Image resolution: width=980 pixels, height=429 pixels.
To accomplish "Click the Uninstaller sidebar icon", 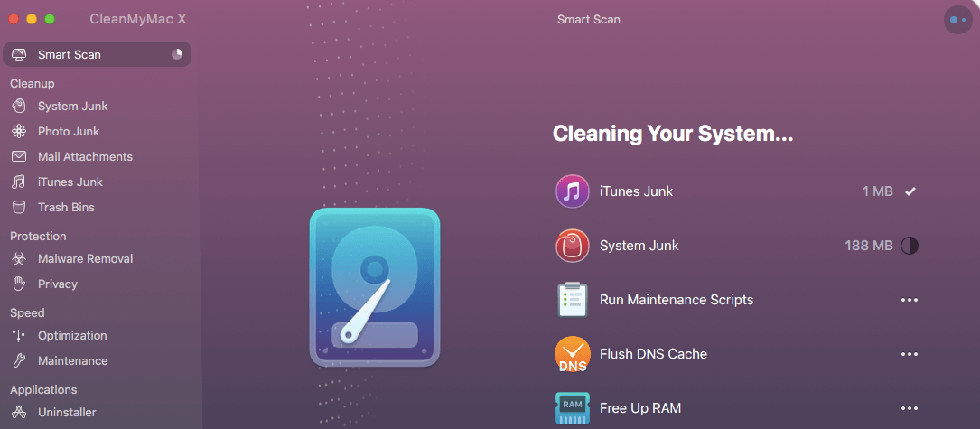I will [x=19, y=412].
